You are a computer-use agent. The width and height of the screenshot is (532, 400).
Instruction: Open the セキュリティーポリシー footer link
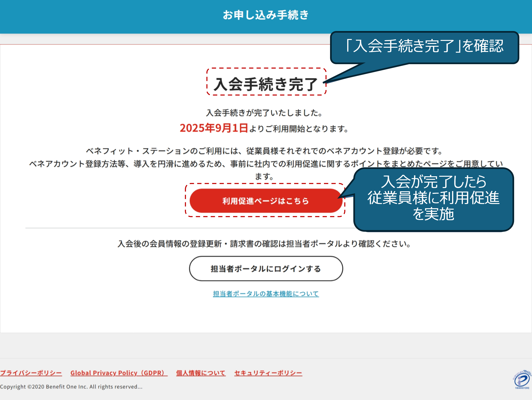tap(268, 373)
